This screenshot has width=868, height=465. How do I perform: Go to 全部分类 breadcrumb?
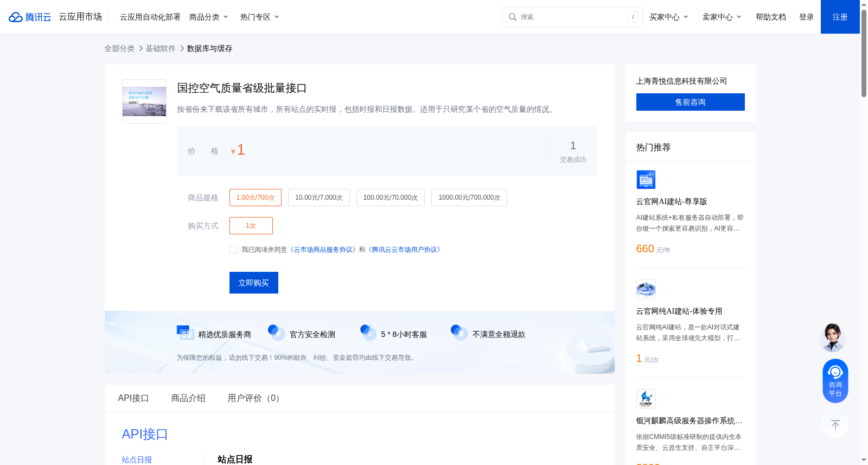coord(119,48)
